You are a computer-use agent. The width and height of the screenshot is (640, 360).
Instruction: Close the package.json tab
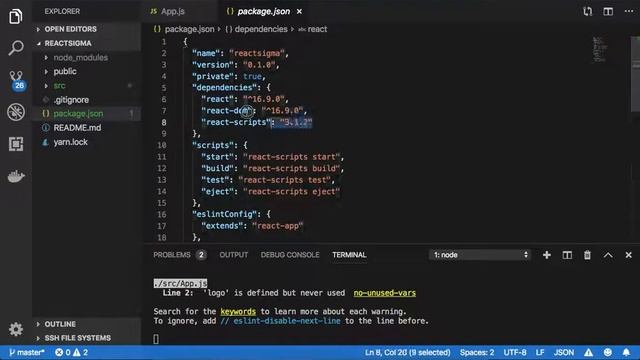pyautogui.click(x=299, y=11)
